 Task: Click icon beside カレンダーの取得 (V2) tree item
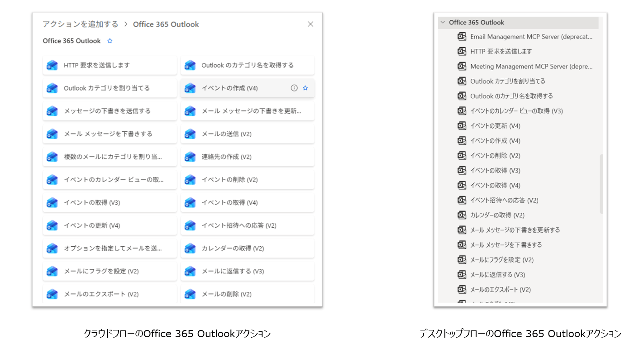[462, 215]
